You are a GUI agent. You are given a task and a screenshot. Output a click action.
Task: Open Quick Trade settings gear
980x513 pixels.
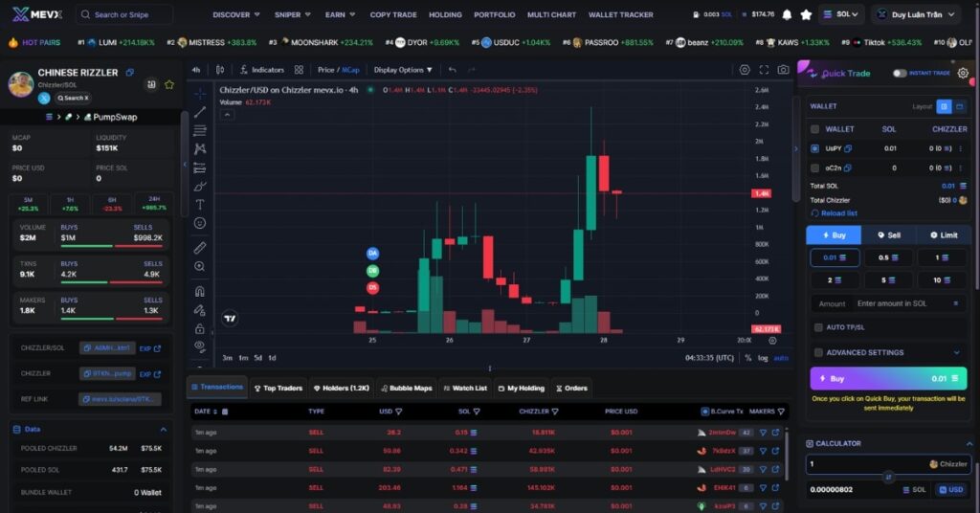(x=963, y=73)
